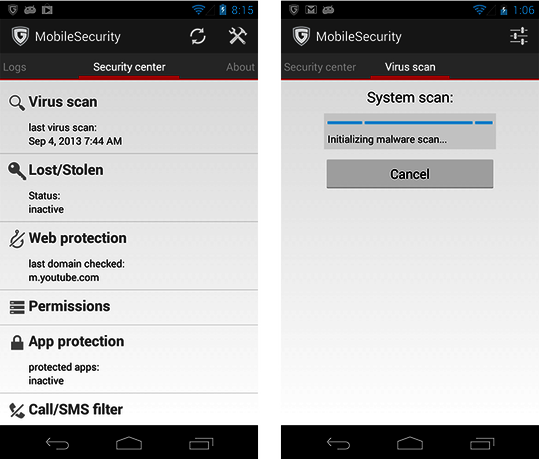This screenshot has width=539, height=459.
Task: Select the Virus scan tab on right screen
Action: [x=410, y=67]
